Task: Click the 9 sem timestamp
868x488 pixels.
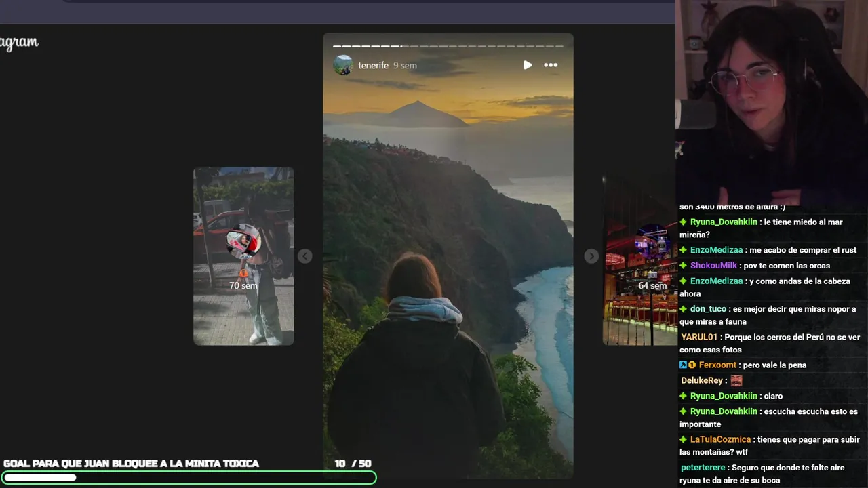Action: click(405, 66)
